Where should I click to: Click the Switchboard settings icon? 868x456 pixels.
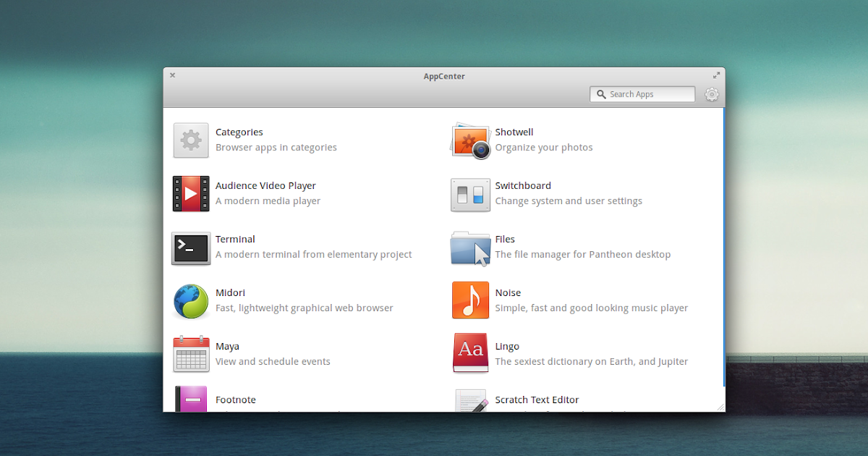tap(470, 194)
